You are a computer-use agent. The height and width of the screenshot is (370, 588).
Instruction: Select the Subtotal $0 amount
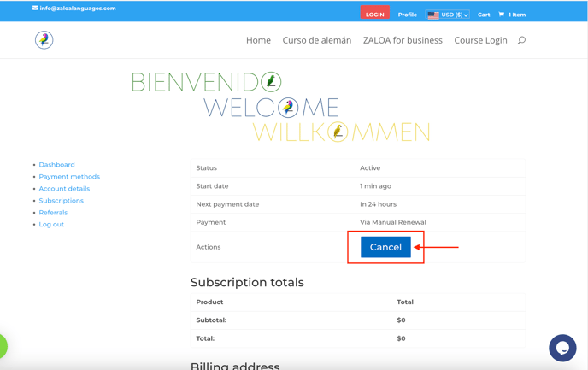[x=401, y=320]
